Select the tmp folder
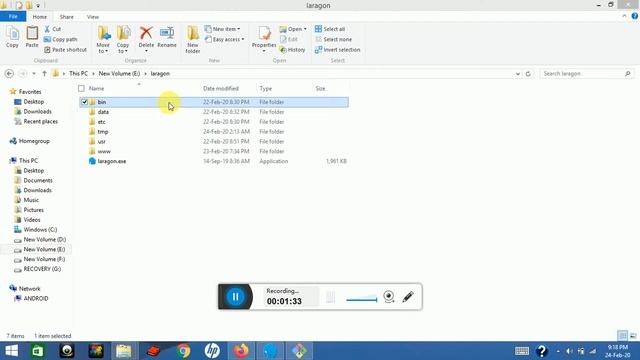This screenshot has width=640, height=360. 214,131
